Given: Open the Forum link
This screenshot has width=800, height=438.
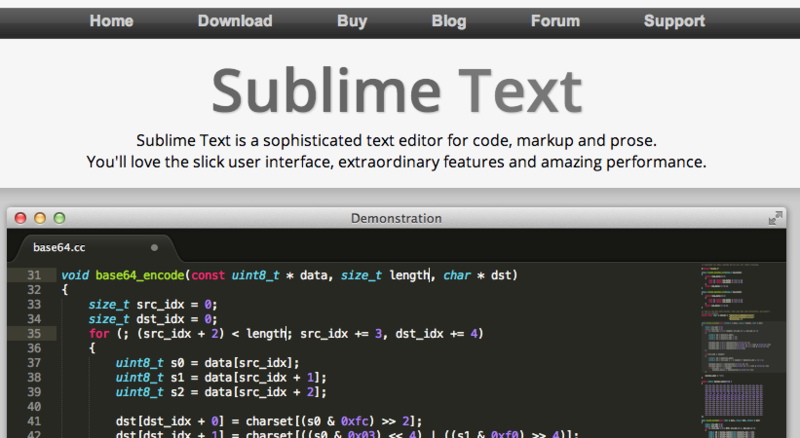Looking at the screenshot, I should click(555, 21).
